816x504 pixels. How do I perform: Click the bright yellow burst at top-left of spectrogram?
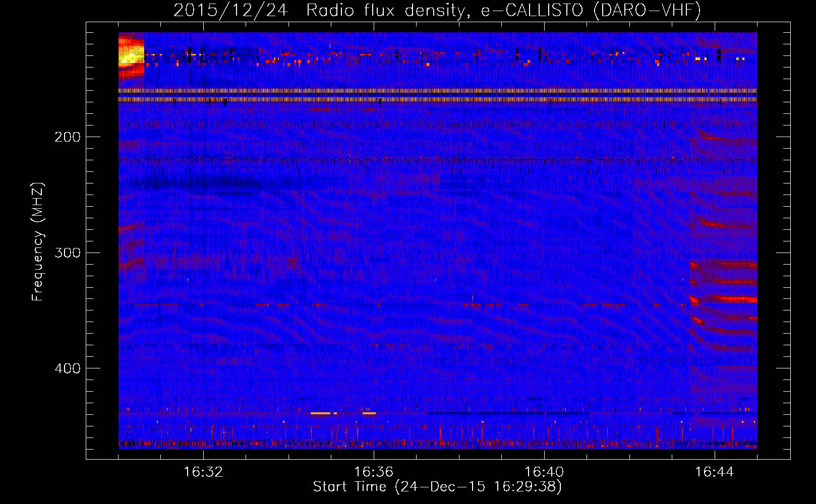(131, 56)
